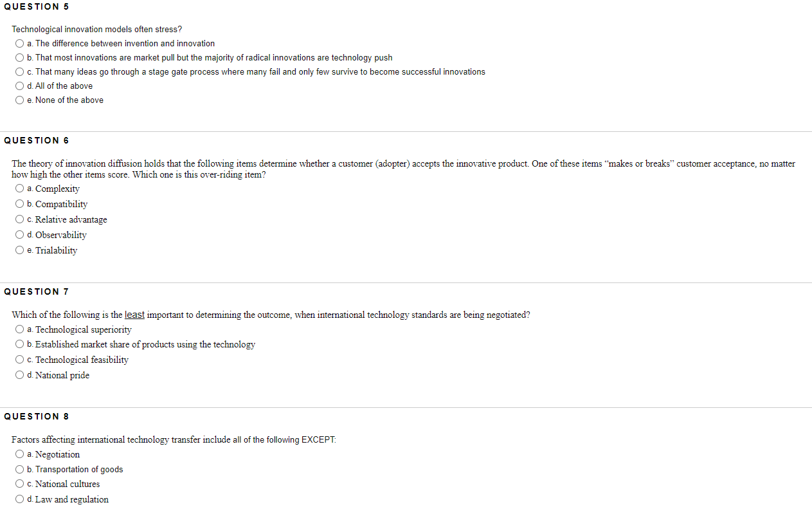Select answer a for Question 5

click(x=19, y=43)
